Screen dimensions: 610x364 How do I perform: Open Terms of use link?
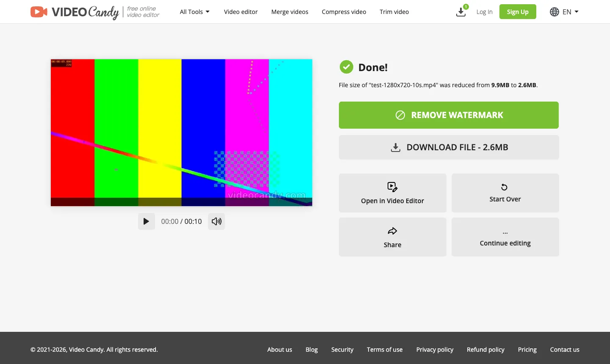point(385,350)
